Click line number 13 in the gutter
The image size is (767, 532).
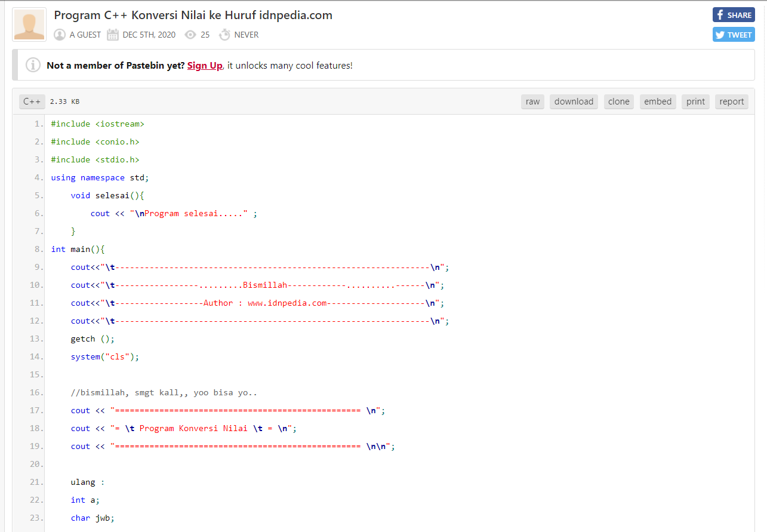pyautogui.click(x=36, y=339)
